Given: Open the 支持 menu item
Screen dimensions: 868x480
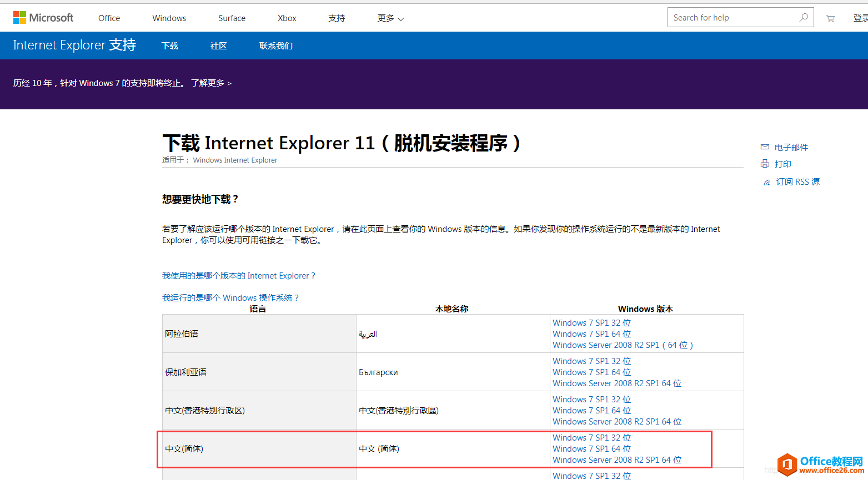Looking at the screenshot, I should point(337,18).
